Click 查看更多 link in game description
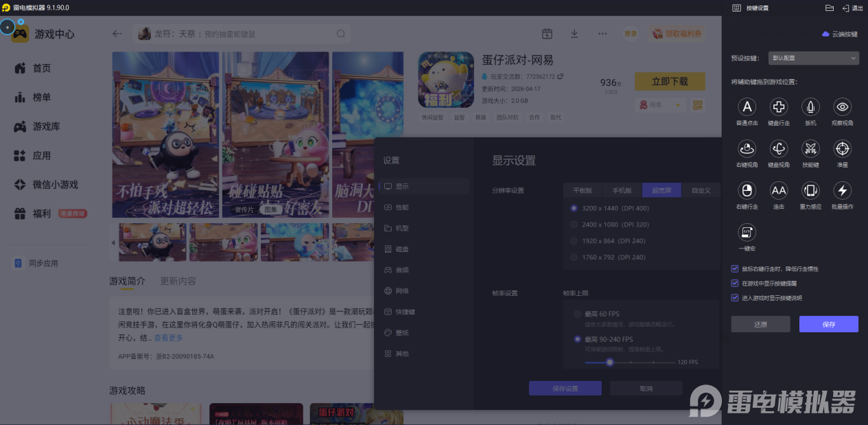 click(169, 338)
